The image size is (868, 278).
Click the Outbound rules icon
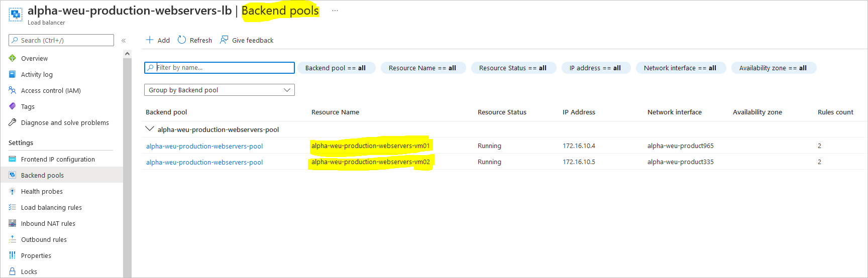13,239
